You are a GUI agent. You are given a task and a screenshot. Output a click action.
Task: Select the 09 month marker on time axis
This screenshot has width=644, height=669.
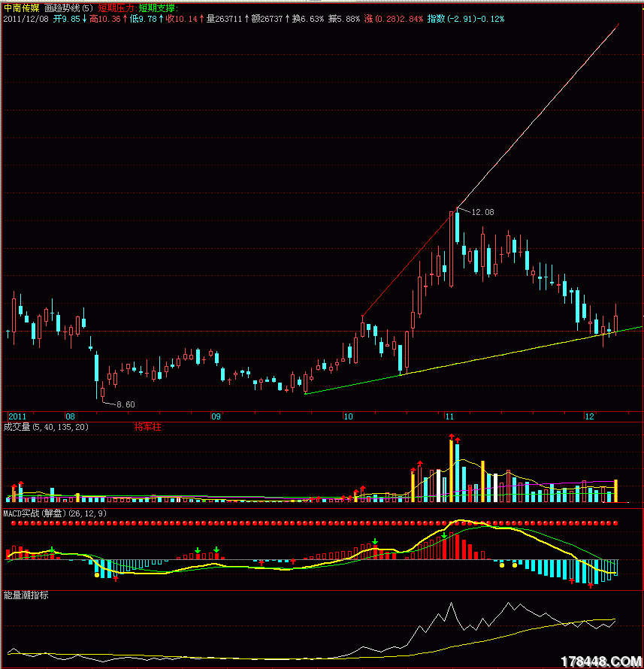pos(216,416)
